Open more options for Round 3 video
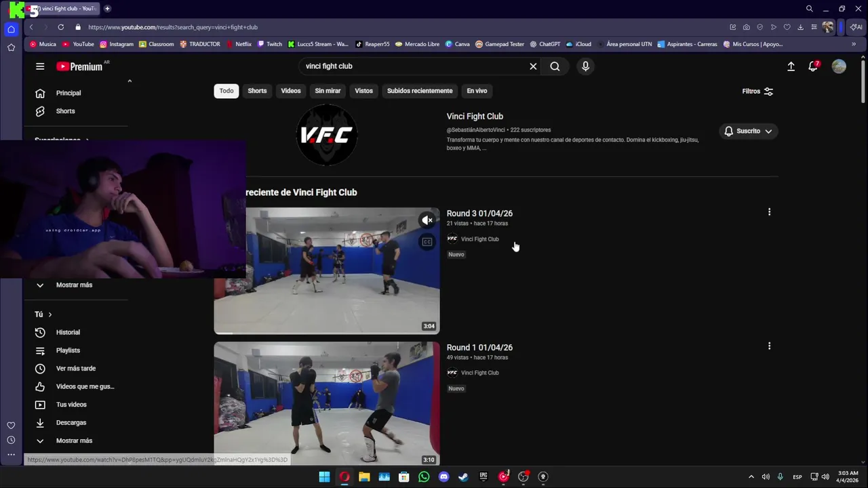 769,212
